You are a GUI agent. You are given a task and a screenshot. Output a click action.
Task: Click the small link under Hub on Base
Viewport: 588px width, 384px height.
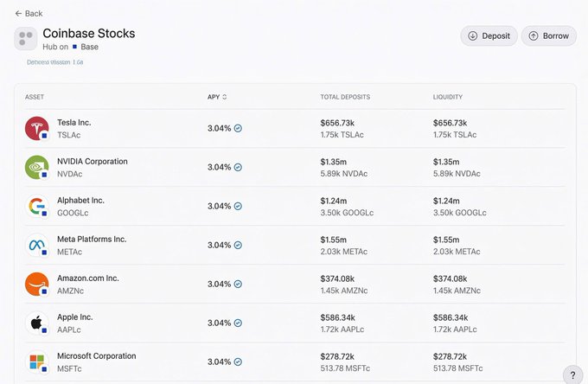[54, 62]
